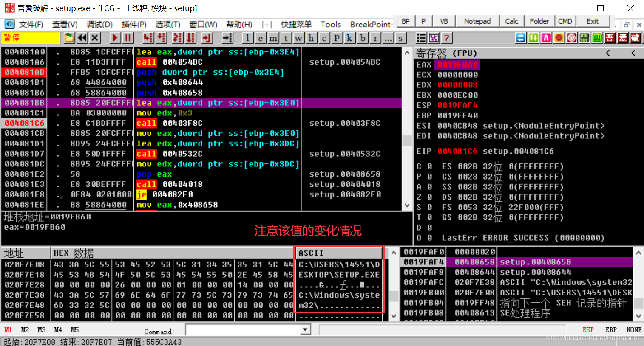644x346 pixels.
Task: Open the 选项(T) menu
Action: coord(168,24)
